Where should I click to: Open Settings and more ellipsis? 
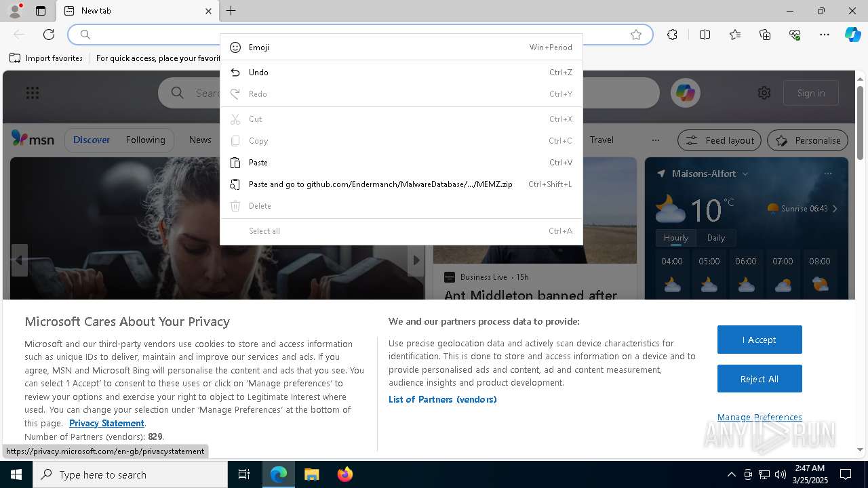825,35
